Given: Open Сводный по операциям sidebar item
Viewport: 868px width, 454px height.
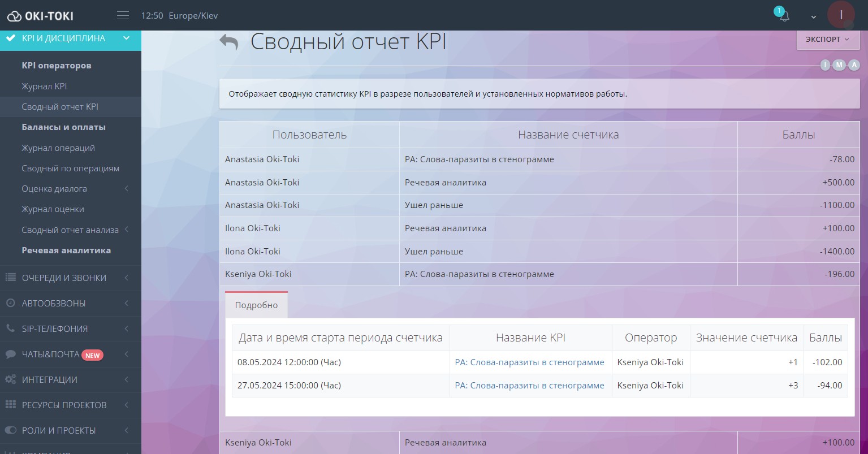Looking at the screenshot, I should tap(70, 168).
